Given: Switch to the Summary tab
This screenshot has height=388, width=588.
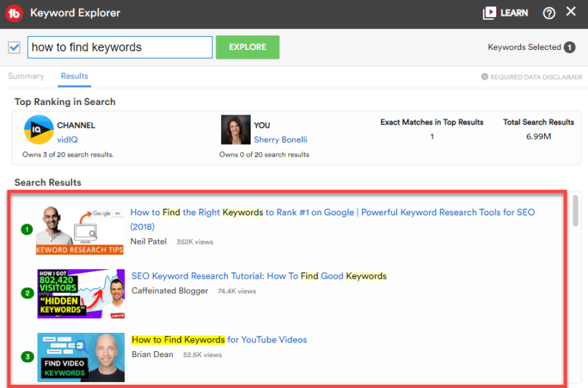Looking at the screenshot, I should click(x=26, y=76).
